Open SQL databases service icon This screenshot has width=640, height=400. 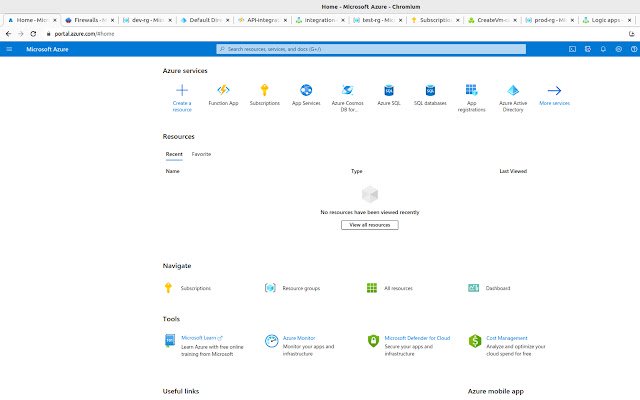coord(430,90)
